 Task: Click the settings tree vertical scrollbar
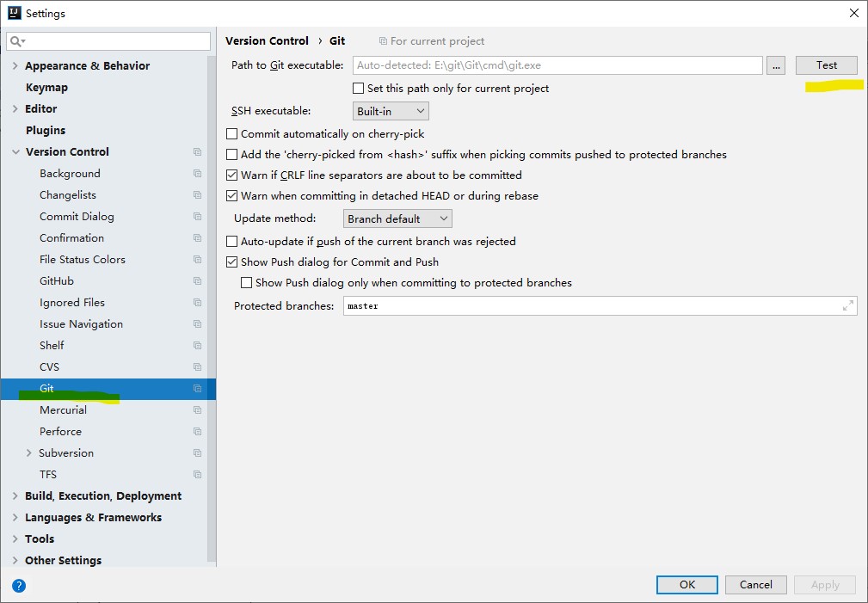[212, 309]
